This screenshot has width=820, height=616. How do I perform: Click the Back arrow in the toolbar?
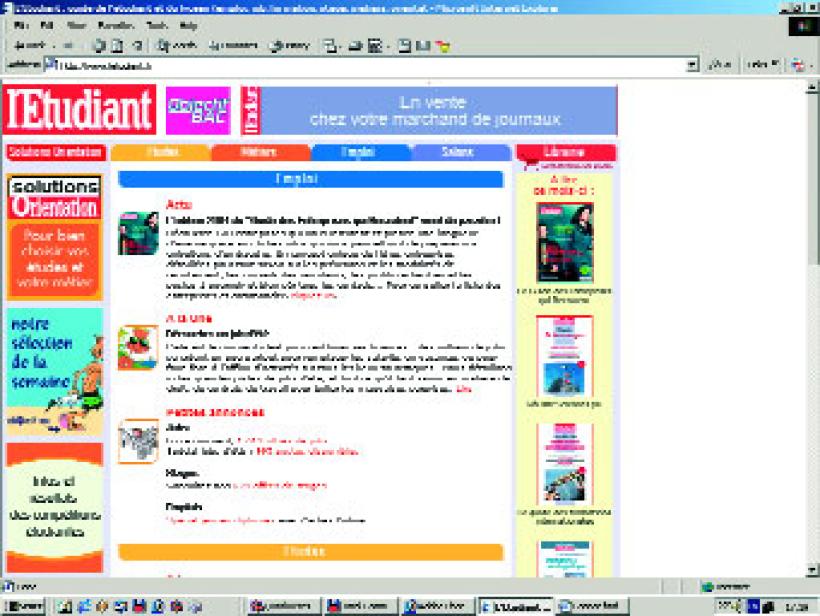[28, 45]
